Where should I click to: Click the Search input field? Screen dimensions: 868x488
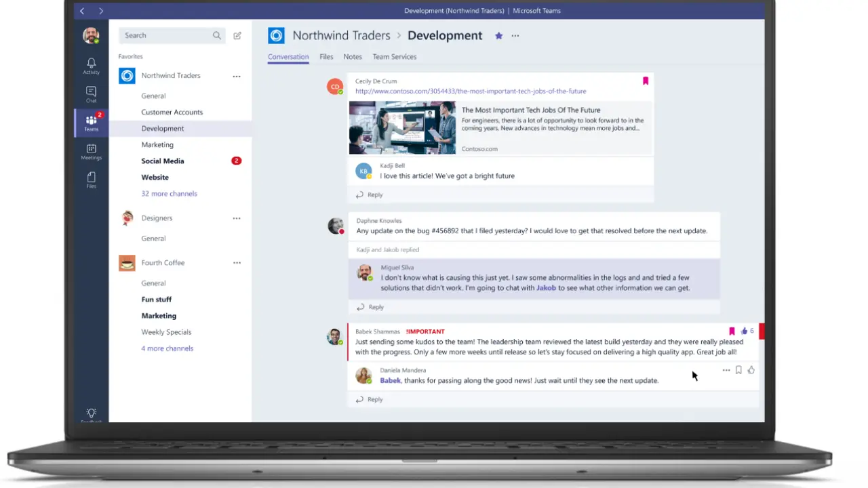click(x=166, y=35)
